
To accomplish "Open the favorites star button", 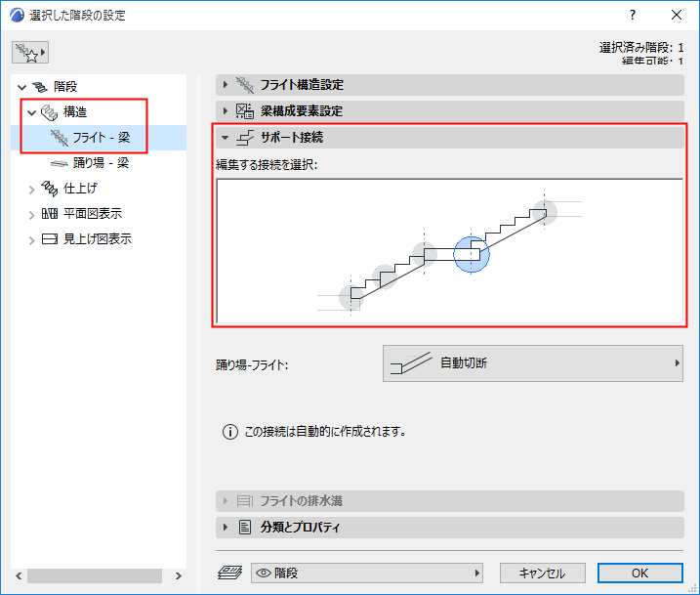I will point(30,53).
